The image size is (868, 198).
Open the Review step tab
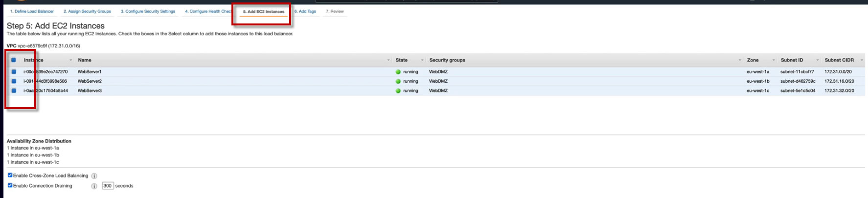pos(335,11)
